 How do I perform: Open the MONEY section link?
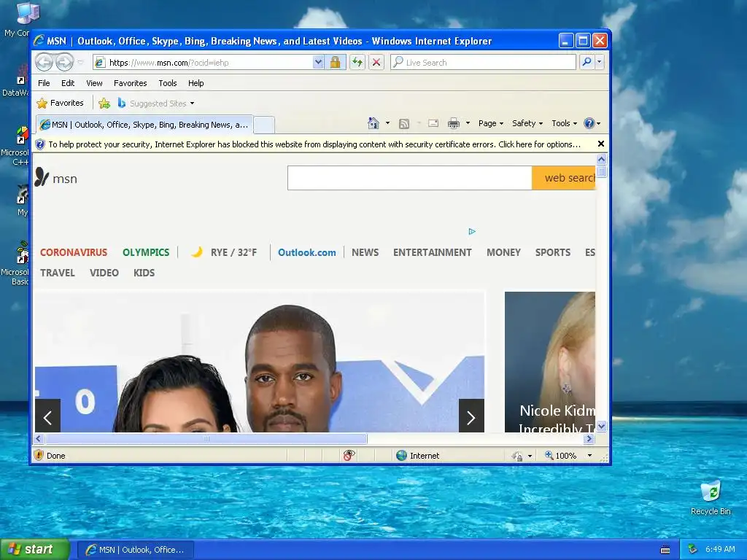coord(503,252)
